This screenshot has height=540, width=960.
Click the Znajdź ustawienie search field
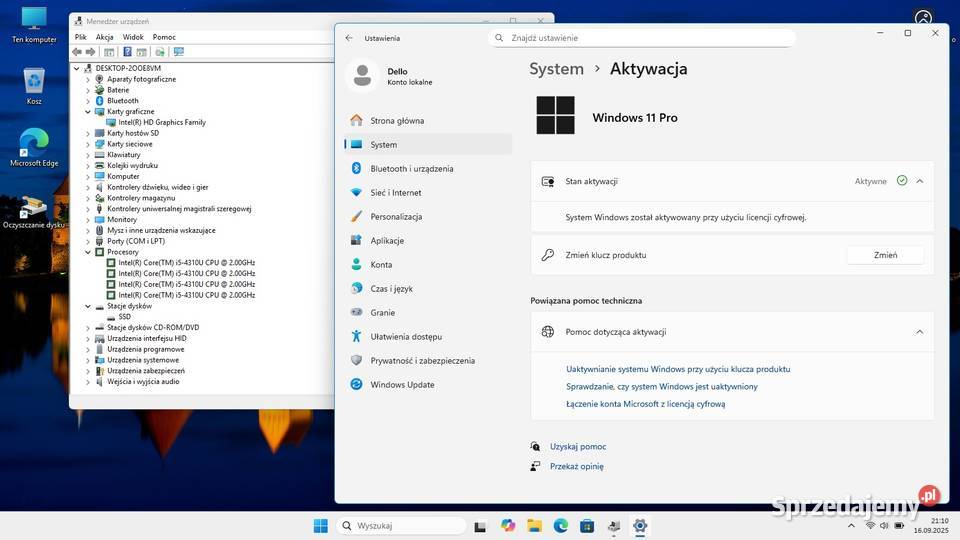(642, 38)
